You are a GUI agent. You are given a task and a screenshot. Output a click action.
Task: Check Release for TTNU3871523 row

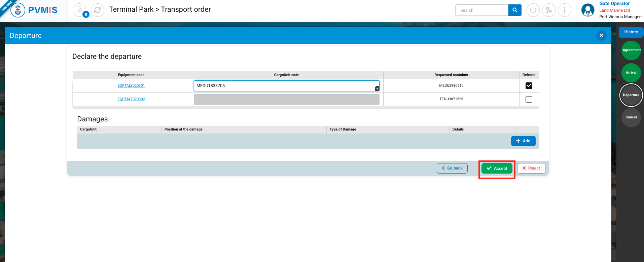click(529, 99)
